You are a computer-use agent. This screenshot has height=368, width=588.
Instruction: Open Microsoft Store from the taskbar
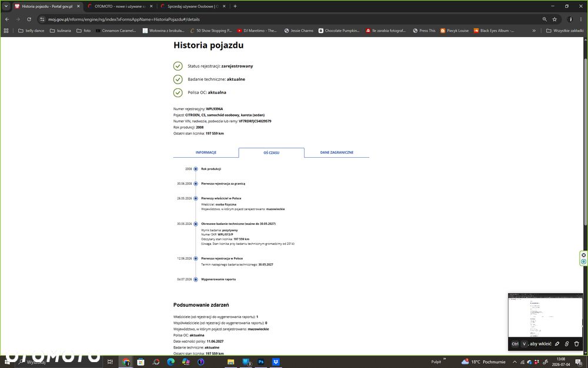click(x=141, y=362)
